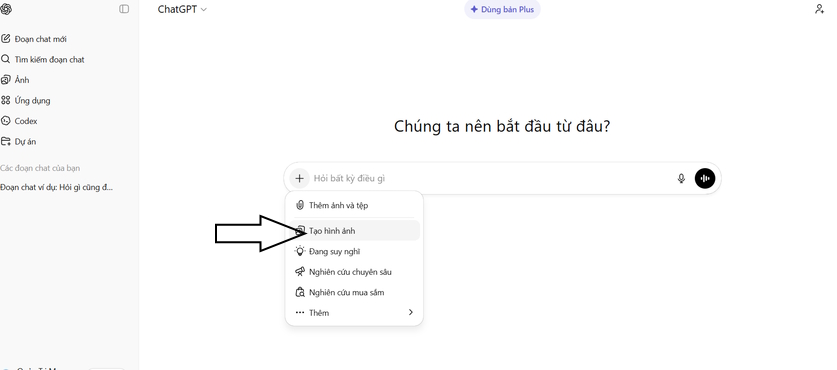Open the ChatGPT model dropdown
Image resolution: width=837 pixels, height=370 pixels.
tap(182, 9)
